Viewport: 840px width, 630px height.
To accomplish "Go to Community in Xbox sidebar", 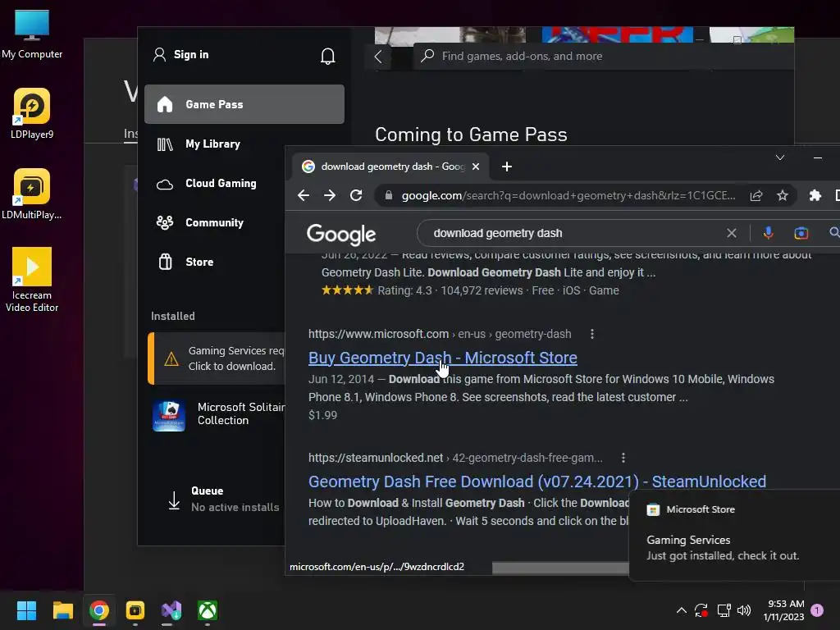I will pyautogui.click(x=214, y=222).
